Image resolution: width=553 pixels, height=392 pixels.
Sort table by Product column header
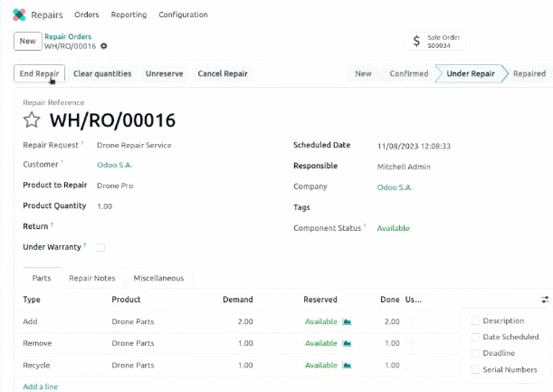coord(126,300)
